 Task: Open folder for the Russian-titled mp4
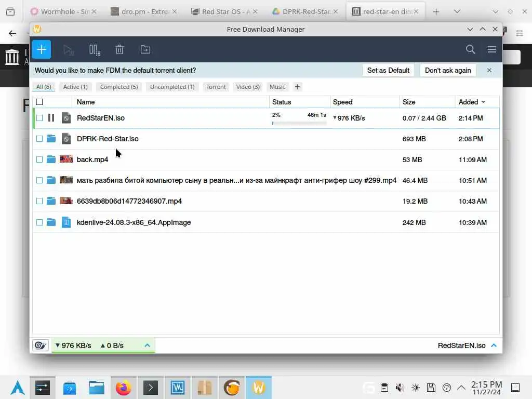[x=51, y=180]
